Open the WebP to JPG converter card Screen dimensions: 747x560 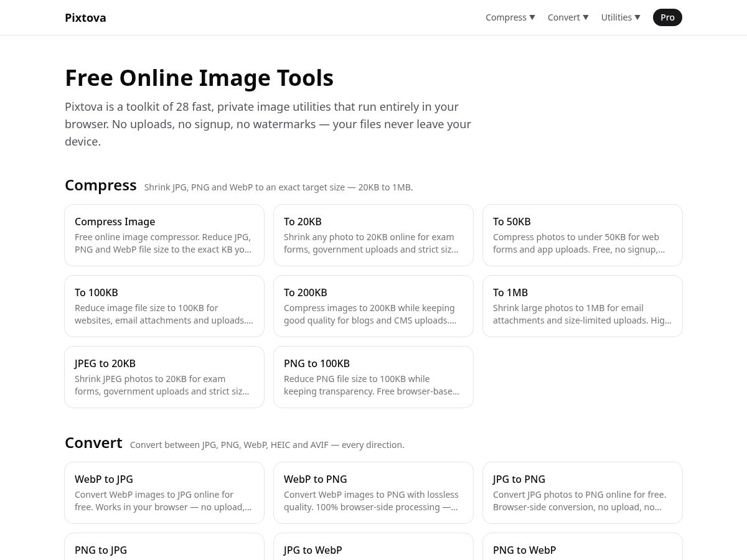[164, 493]
